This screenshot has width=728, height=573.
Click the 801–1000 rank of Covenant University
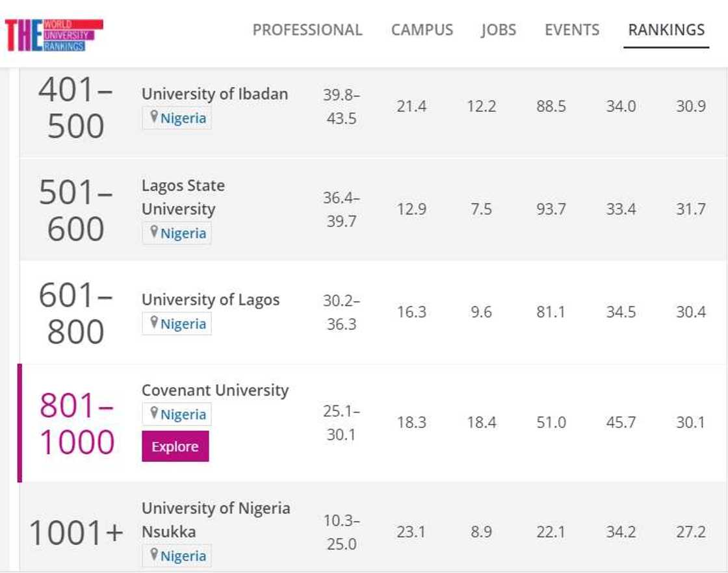pos(77,424)
